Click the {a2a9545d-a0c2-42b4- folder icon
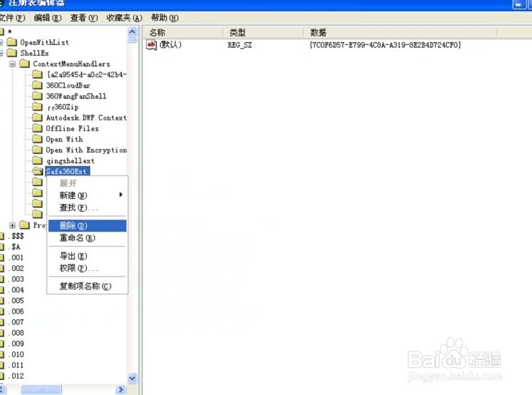Viewport: 532px width, 395px height. [x=37, y=74]
